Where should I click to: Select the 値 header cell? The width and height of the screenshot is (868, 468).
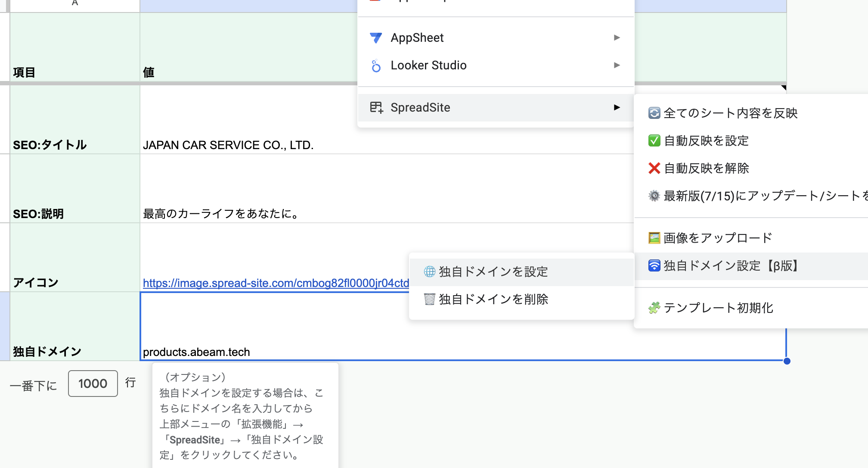pos(248,47)
